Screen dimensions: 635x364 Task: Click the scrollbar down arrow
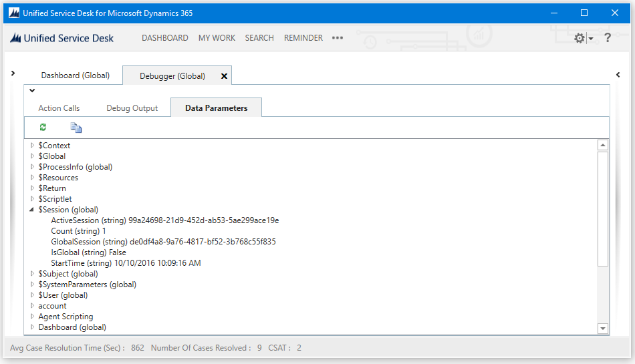click(x=603, y=329)
